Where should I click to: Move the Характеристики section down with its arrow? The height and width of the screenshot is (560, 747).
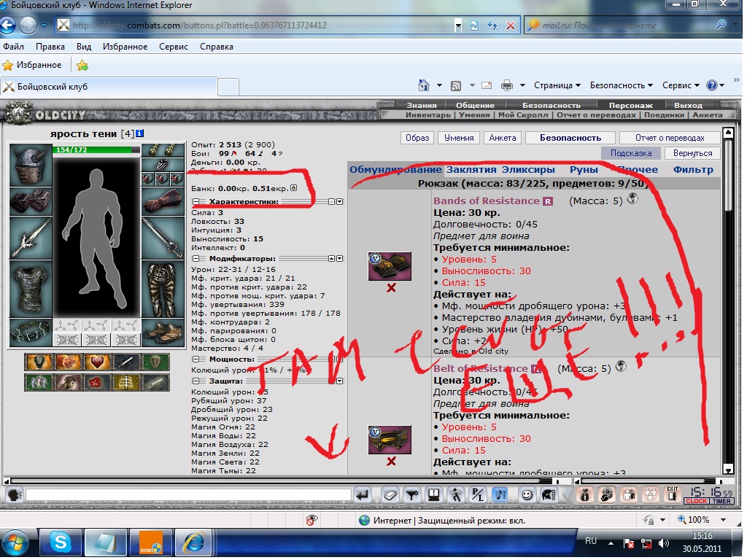point(340,202)
